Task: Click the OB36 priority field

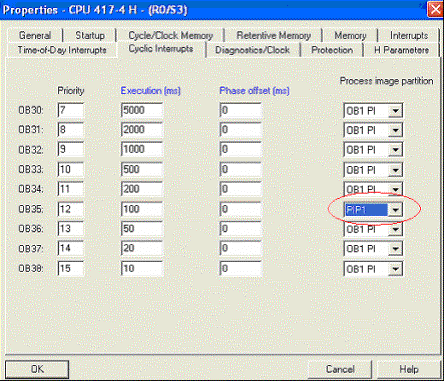Action: point(70,229)
